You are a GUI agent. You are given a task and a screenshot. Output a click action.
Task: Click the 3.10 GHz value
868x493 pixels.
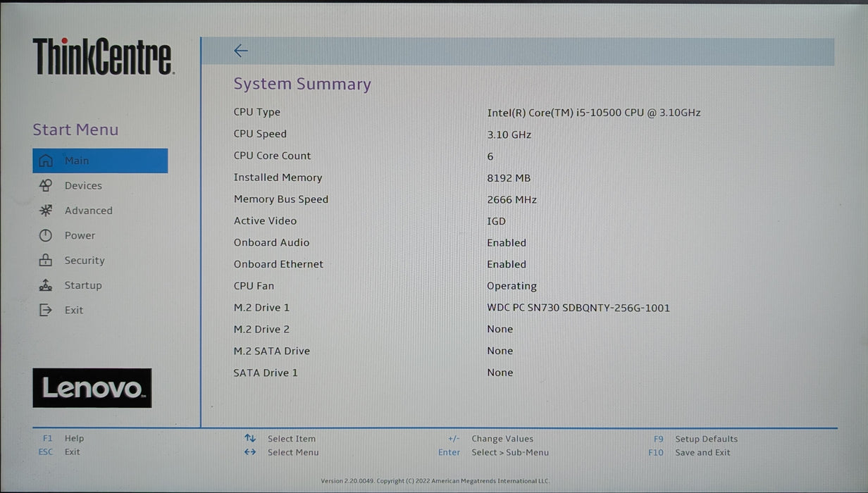click(x=509, y=135)
